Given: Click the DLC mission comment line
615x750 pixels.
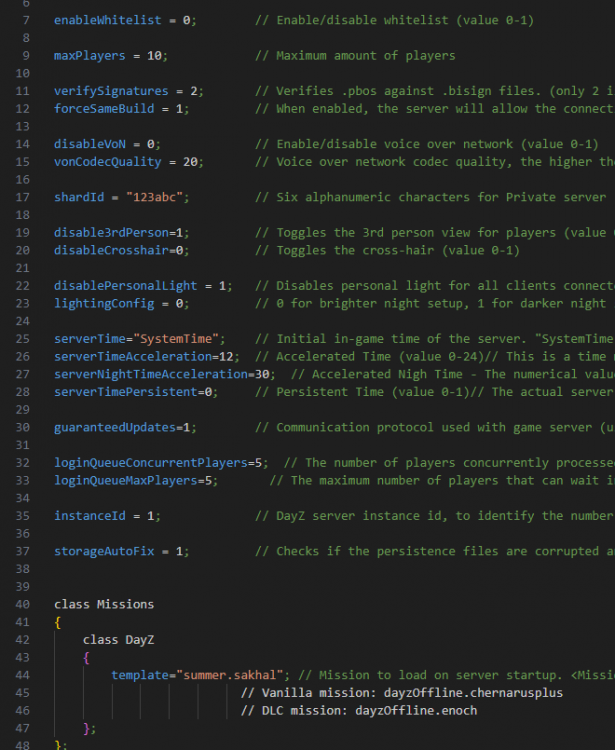Looking at the screenshot, I should (x=359, y=710).
